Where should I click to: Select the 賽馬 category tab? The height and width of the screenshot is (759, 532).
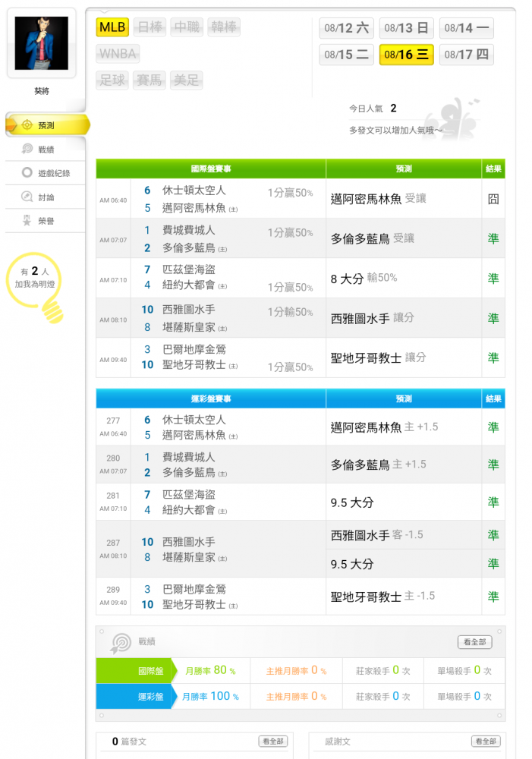coord(149,80)
